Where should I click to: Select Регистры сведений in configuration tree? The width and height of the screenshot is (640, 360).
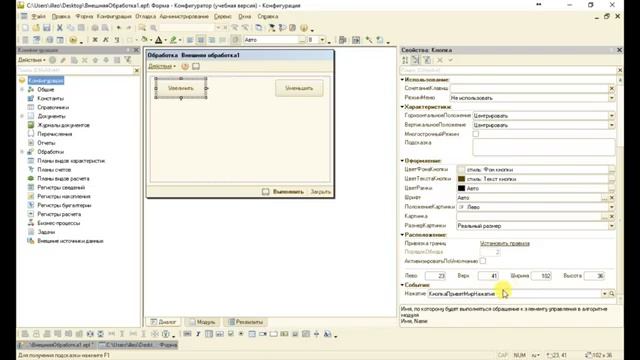pyautogui.click(x=61, y=187)
